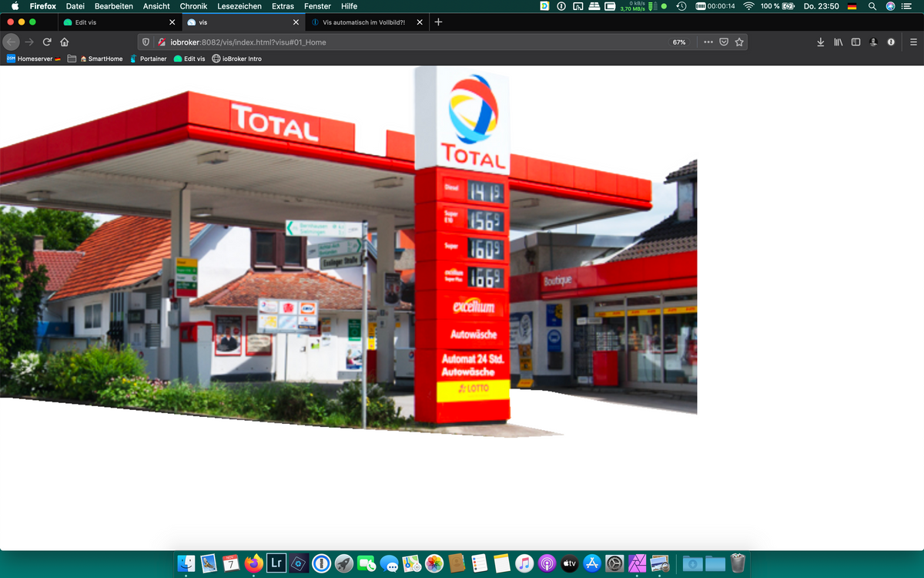Switch to the 'Edit vis' tab
The height and width of the screenshot is (578, 924).
tap(85, 22)
